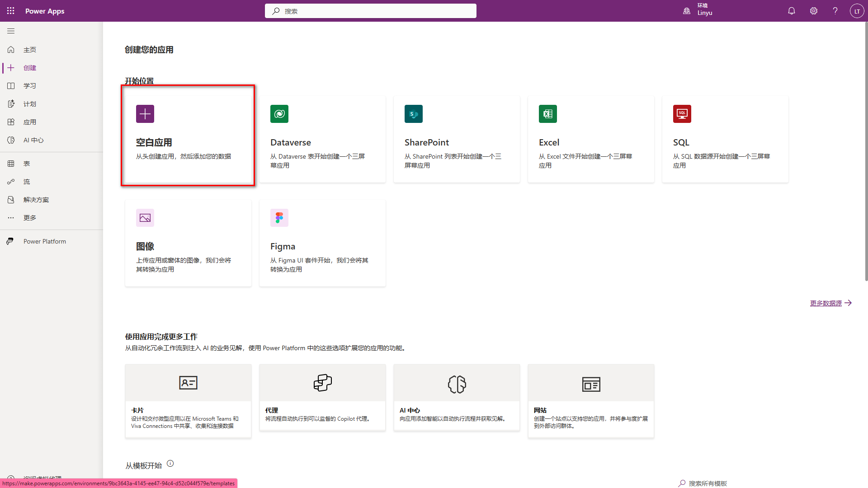Go to 主页 in the sidebar
Image resolution: width=868 pixels, height=488 pixels.
[30, 50]
